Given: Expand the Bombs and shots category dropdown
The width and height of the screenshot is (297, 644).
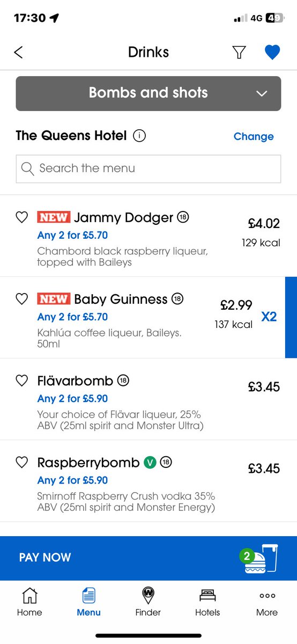Looking at the screenshot, I should [x=148, y=93].
